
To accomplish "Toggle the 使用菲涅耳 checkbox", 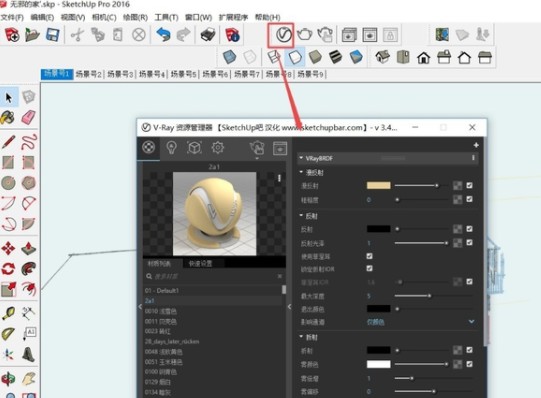I will [x=370, y=256].
